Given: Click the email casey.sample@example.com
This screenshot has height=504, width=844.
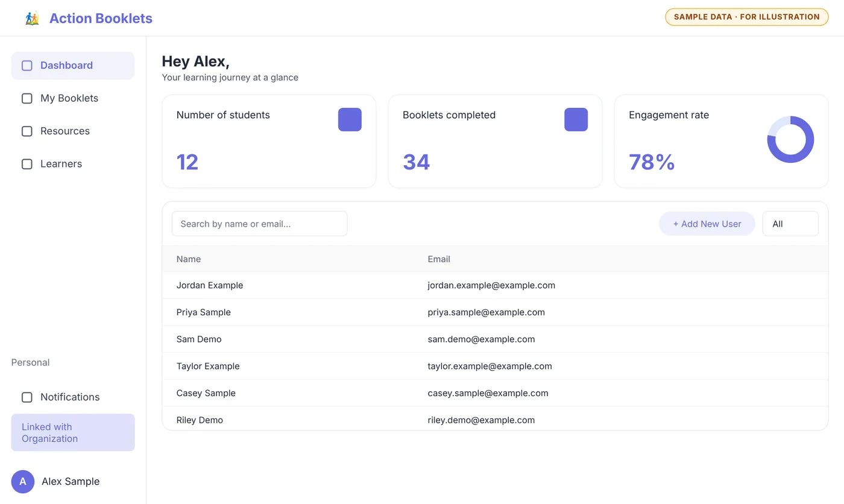Looking at the screenshot, I should [x=488, y=393].
